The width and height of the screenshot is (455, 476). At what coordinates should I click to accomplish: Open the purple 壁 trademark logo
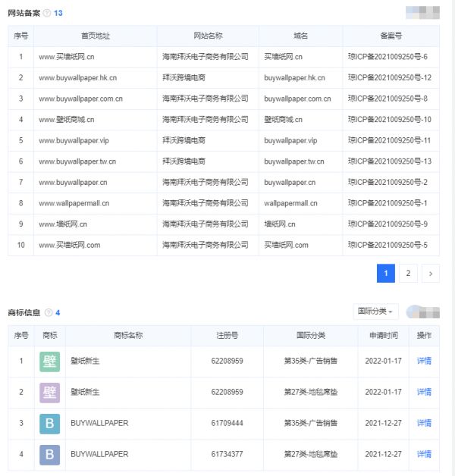point(49,392)
